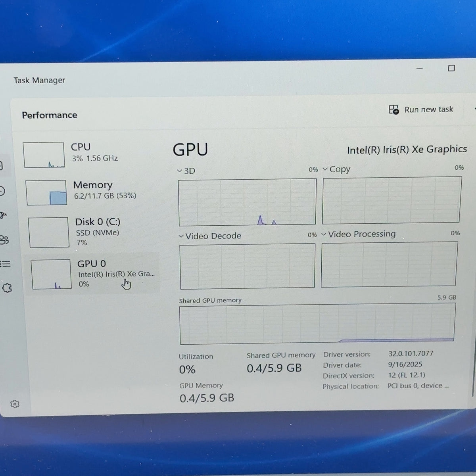
Task: Click the Performance page heading
Action: (50, 115)
